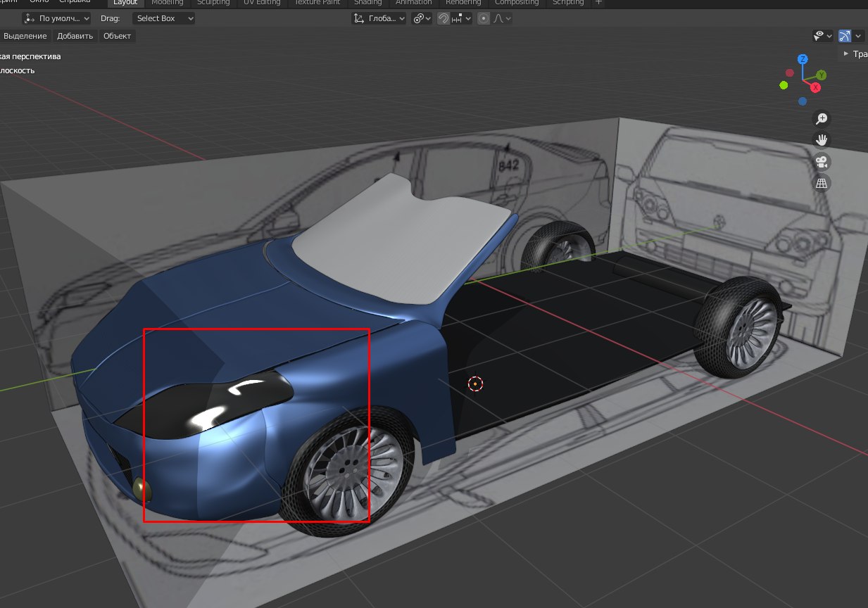This screenshot has width=868, height=608.
Task: Select the front-view car reference image
Action: (732, 232)
